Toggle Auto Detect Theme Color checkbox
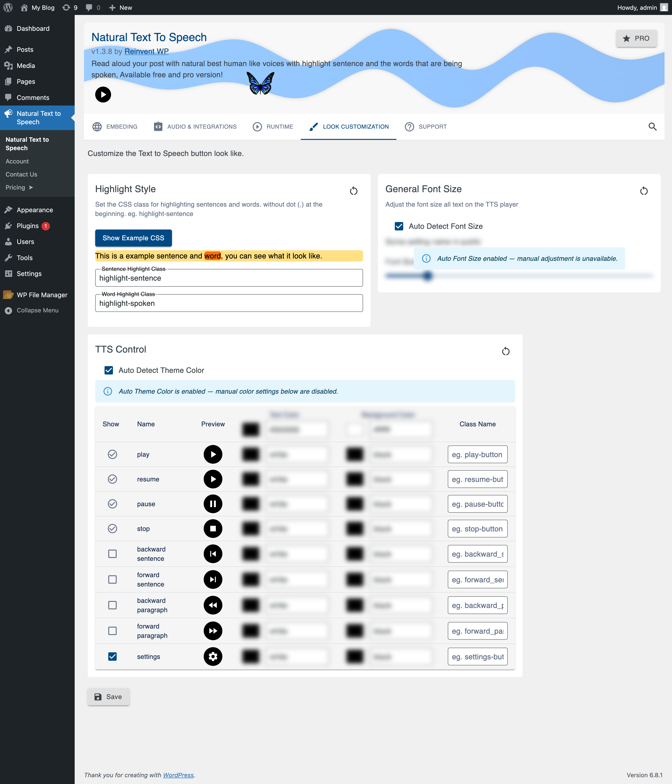This screenshot has height=784, width=672. pyautogui.click(x=108, y=371)
